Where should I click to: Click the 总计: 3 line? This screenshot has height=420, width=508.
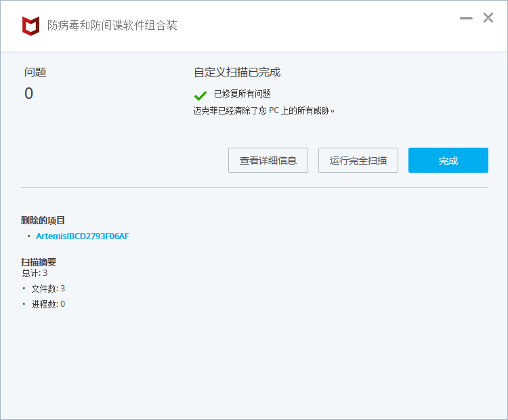(35, 273)
